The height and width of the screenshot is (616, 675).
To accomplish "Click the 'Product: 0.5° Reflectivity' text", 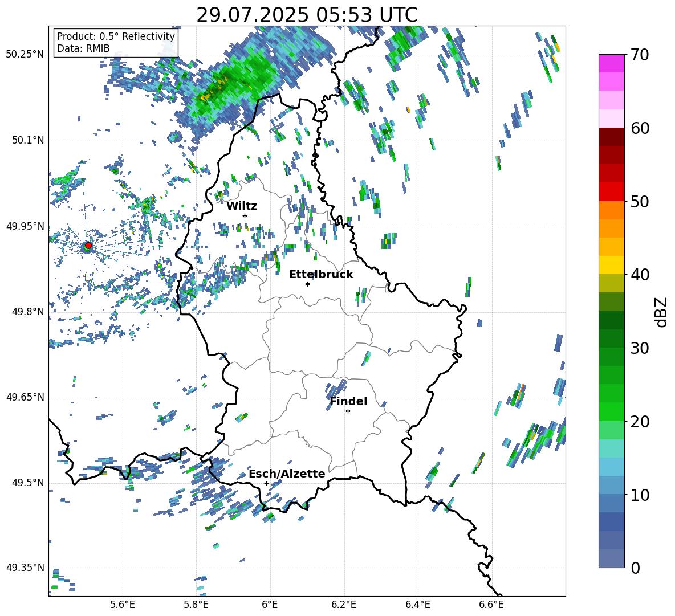I will pos(116,36).
